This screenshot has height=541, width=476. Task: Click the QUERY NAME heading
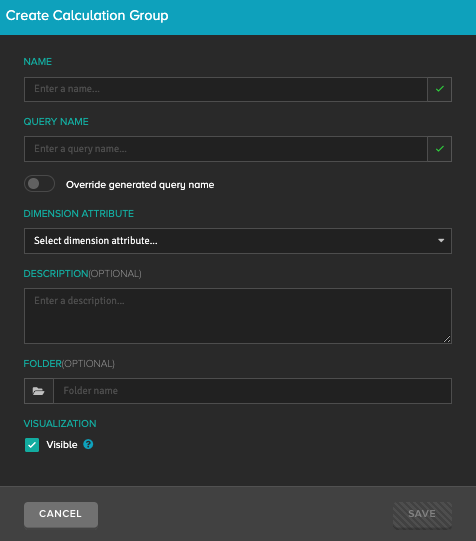click(x=56, y=122)
